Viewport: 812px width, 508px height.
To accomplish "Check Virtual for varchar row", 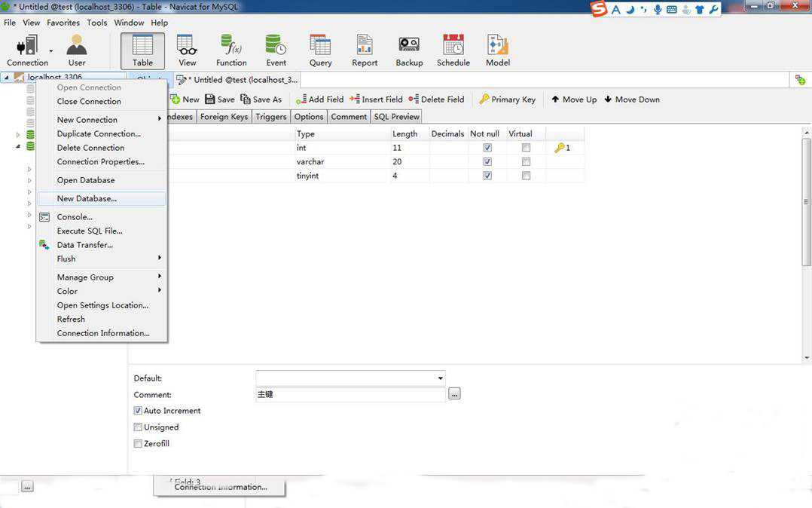I will point(526,162).
